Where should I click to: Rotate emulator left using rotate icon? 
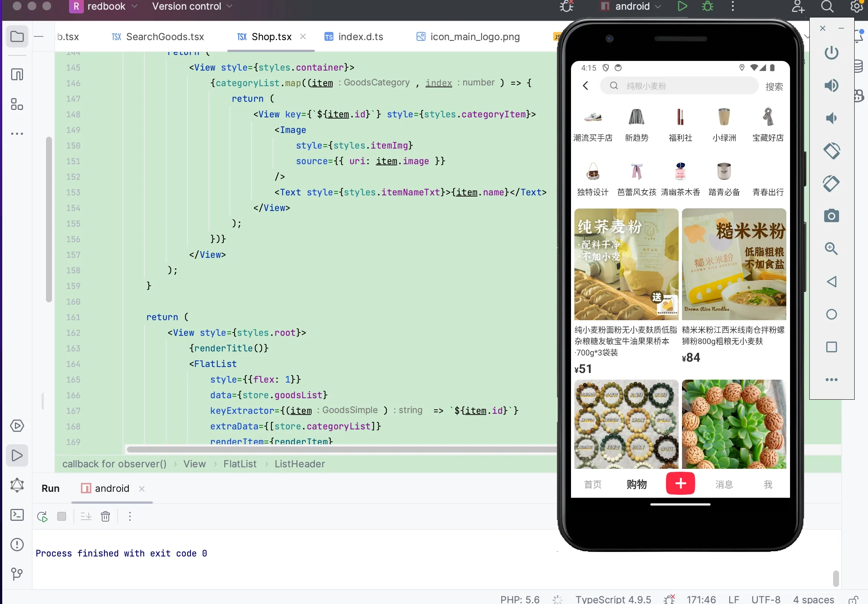[831, 151]
